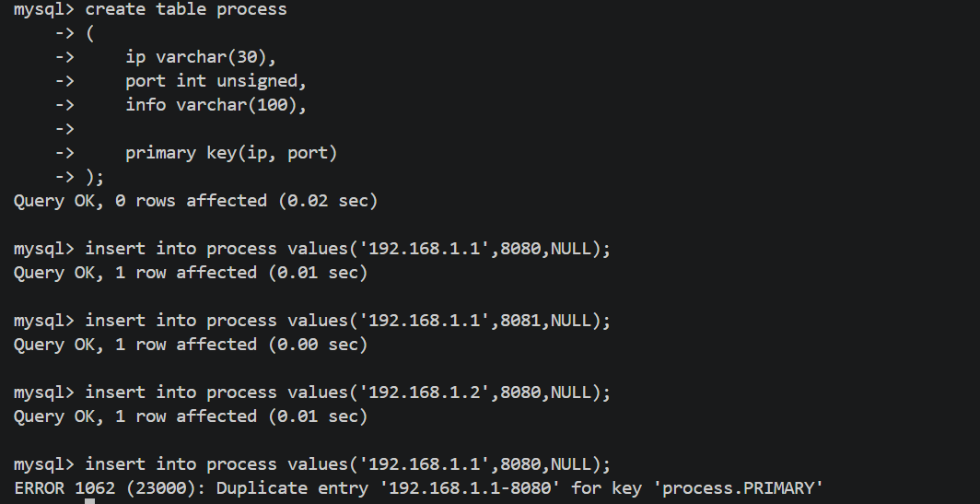Click the 'ip varchar(30),' column definition

coord(201,57)
